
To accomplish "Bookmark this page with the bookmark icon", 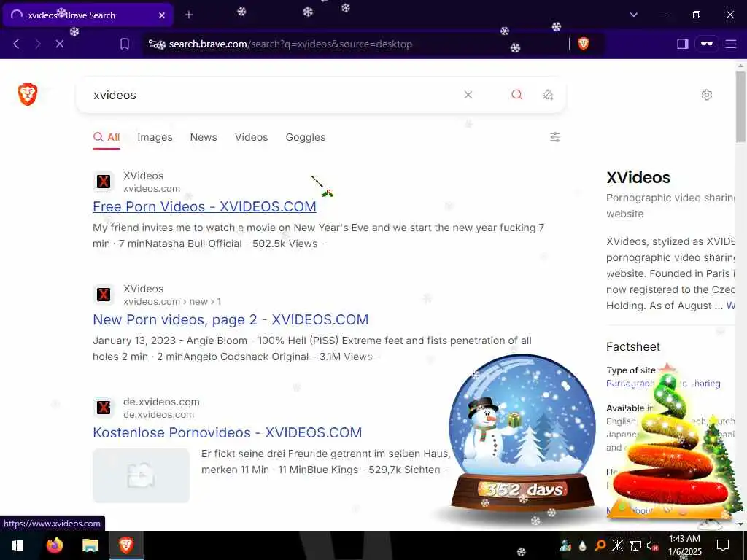I will pyautogui.click(x=124, y=44).
